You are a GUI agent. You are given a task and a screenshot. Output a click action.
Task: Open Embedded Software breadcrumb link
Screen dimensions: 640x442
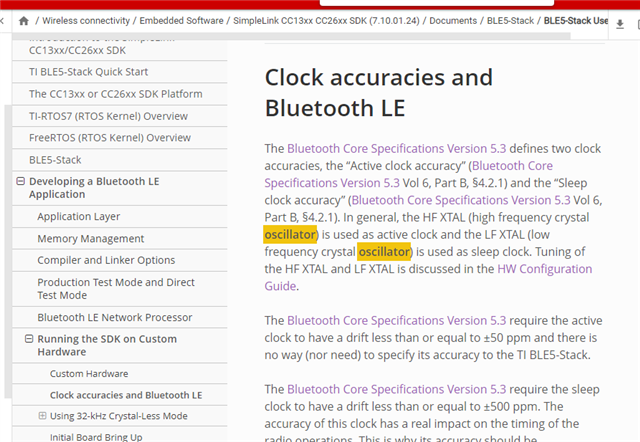click(181, 21)
